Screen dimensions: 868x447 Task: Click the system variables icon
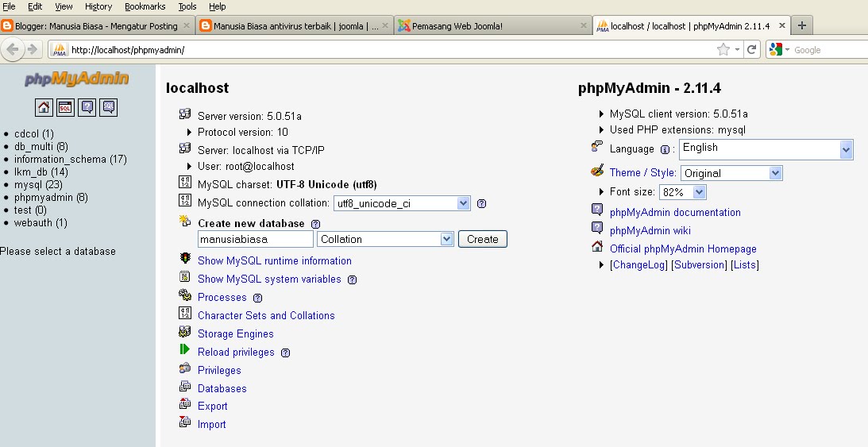185,276
